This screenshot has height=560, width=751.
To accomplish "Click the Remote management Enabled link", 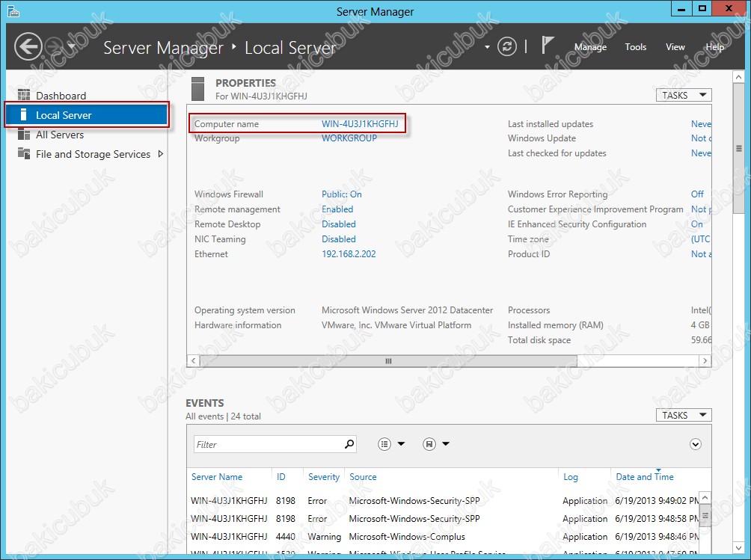I will 337,209.
